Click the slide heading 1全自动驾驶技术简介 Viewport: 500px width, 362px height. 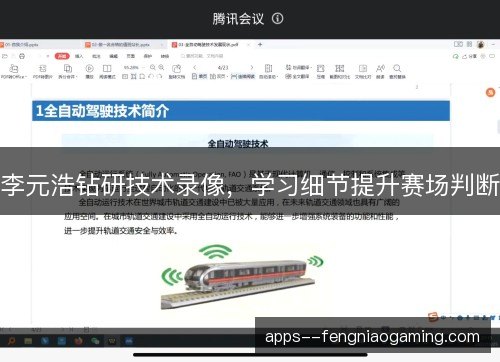point(102,111)
